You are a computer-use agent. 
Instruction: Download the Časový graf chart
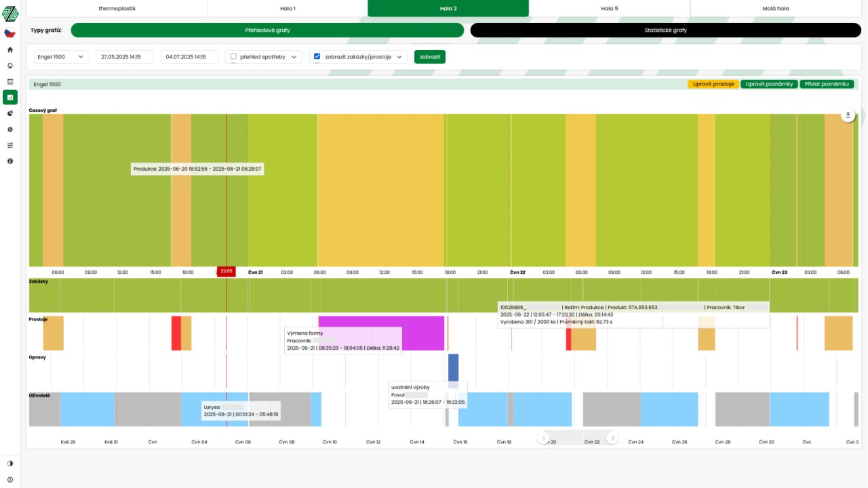pyautogui.click(x=848, y=115)
